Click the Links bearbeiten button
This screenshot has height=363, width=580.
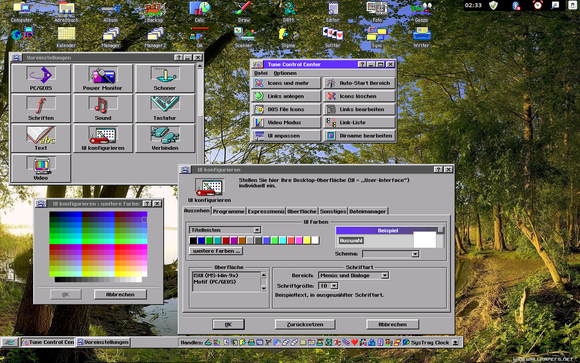pos(360,109)
